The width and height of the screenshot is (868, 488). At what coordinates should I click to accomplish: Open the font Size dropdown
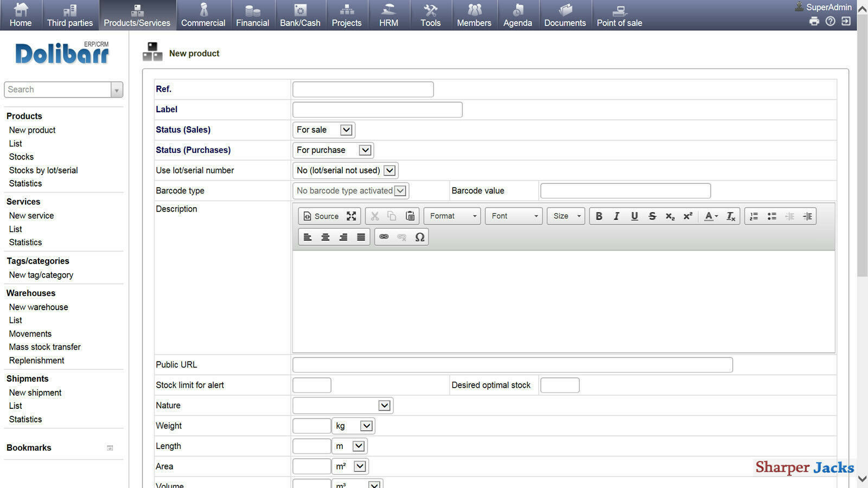point(566,216)
